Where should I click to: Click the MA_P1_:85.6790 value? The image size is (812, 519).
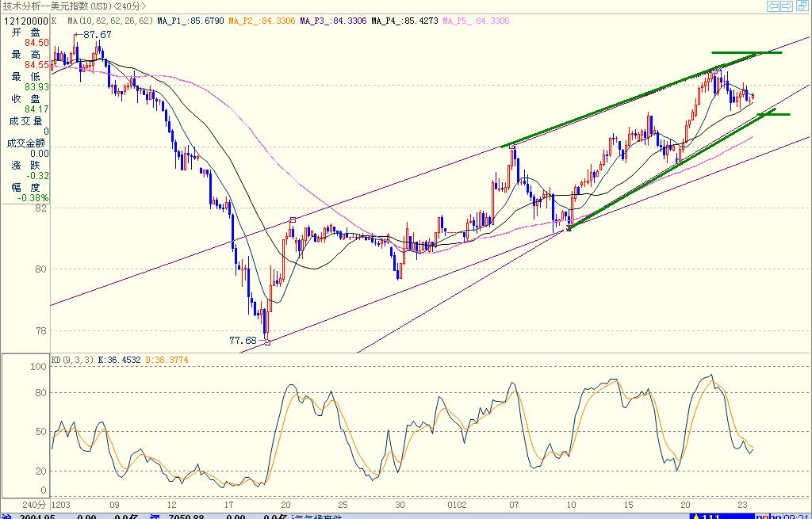coord(190,21)
